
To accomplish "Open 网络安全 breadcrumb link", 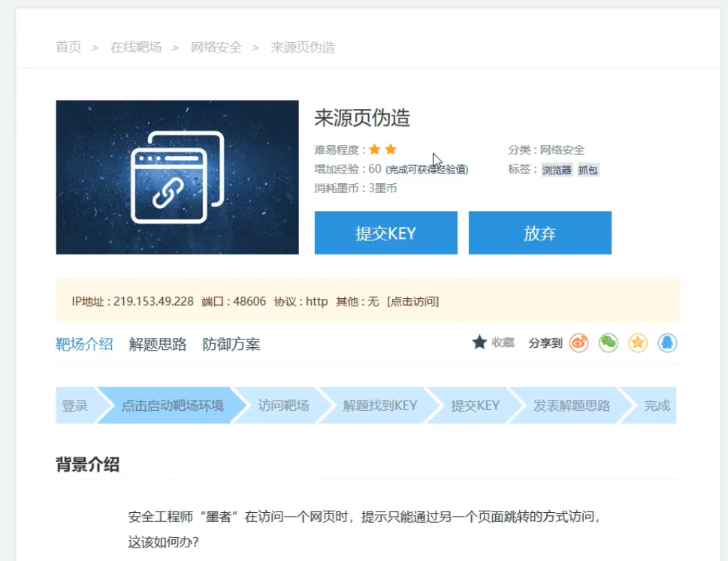I will coord(216,47).
